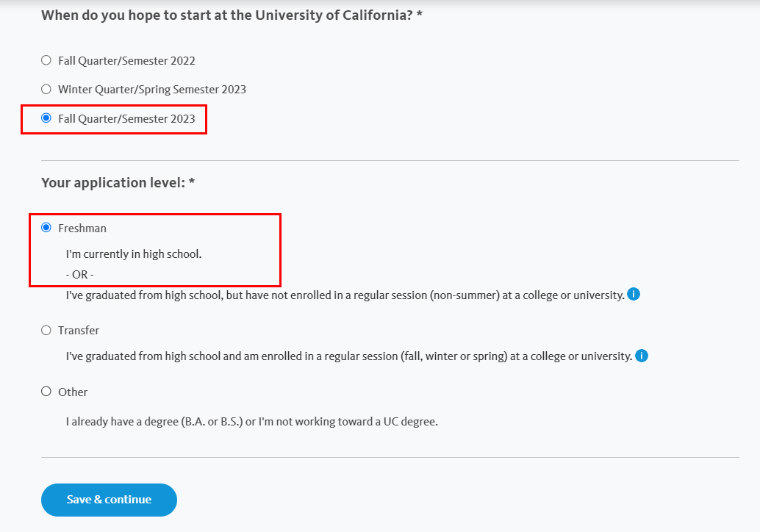Image resolution: width=760 pixels, height=532 pixels.
Task: Click the "Fall Quarter/Semester 2023" label text
Action: pyautogui.click(x=126, y=119)
